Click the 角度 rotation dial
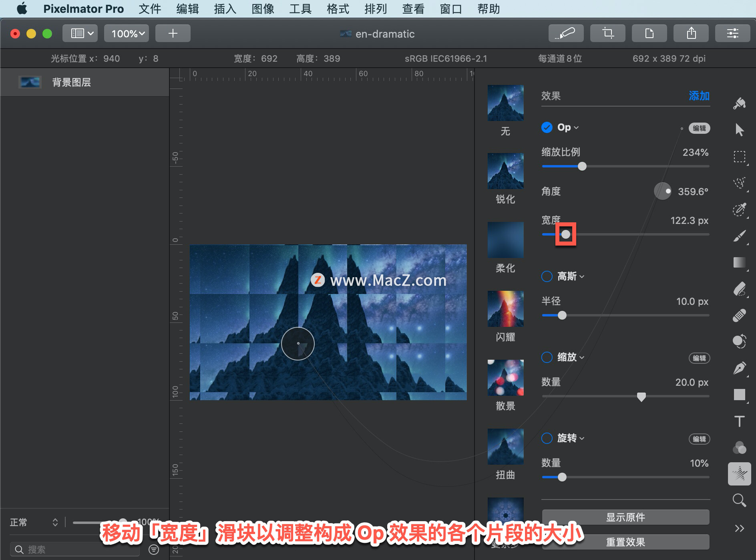The height and width of the screenshot is (560, 756). 663,191
